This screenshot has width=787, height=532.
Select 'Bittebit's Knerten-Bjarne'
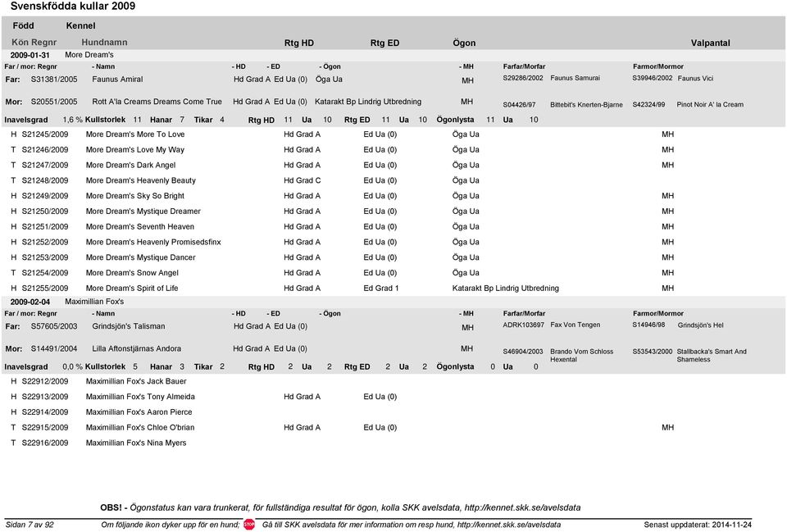[586, 104]
